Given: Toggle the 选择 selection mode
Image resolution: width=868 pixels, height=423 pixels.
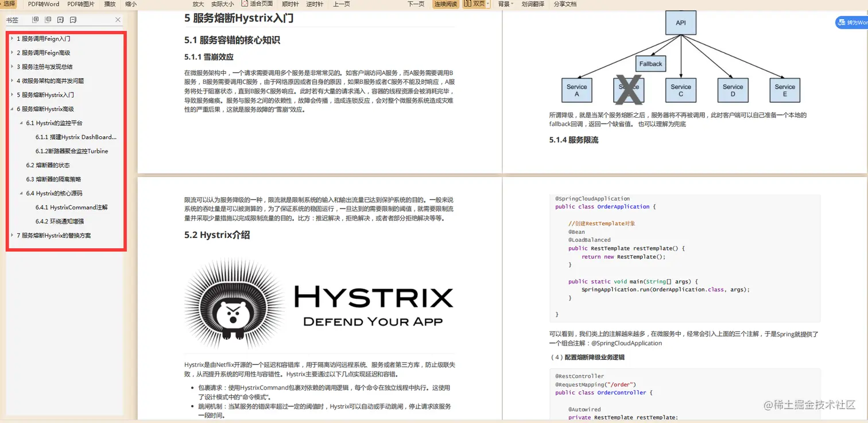Looking at the screenshot, I should click(8, 4).
